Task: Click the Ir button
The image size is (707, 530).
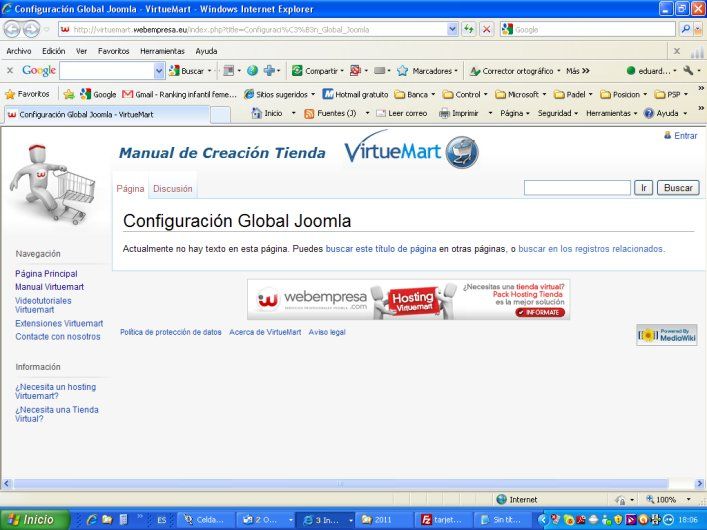Action: point(643,188)
